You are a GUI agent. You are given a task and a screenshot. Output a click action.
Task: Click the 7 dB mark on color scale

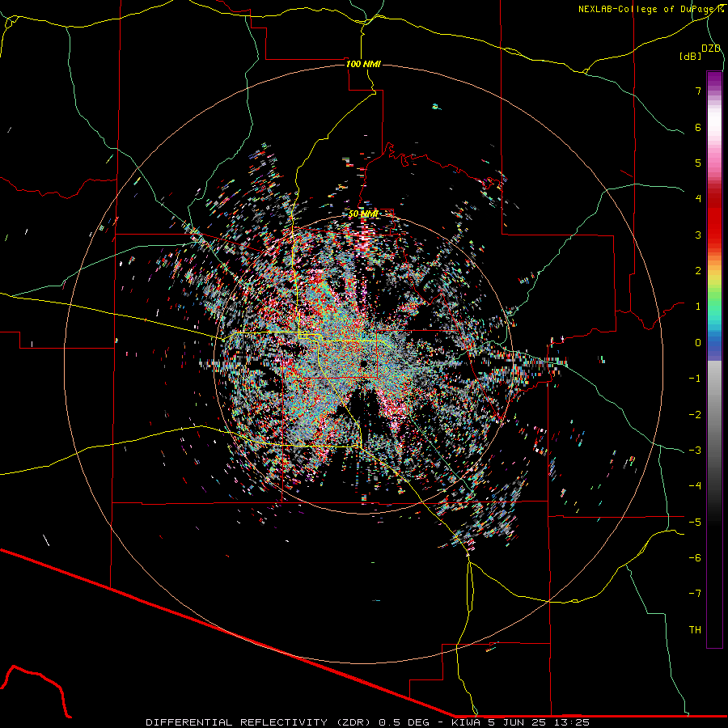tap(698, 91)
